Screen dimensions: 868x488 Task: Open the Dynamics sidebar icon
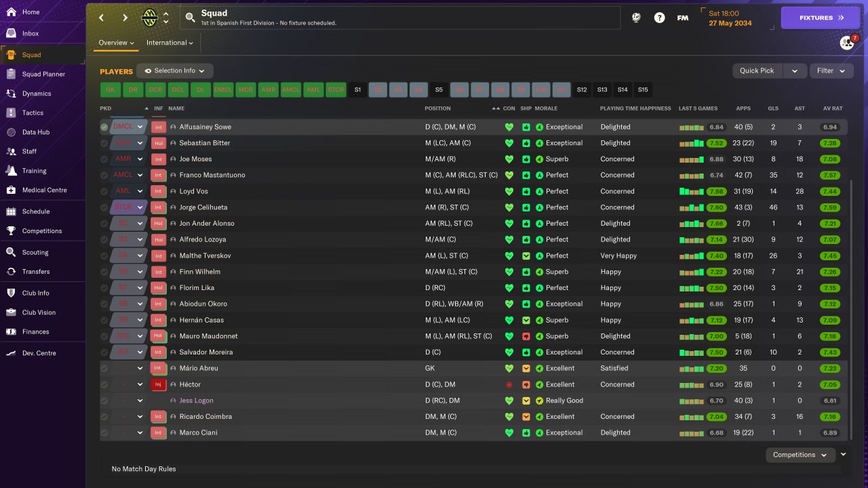coord(11,94)
